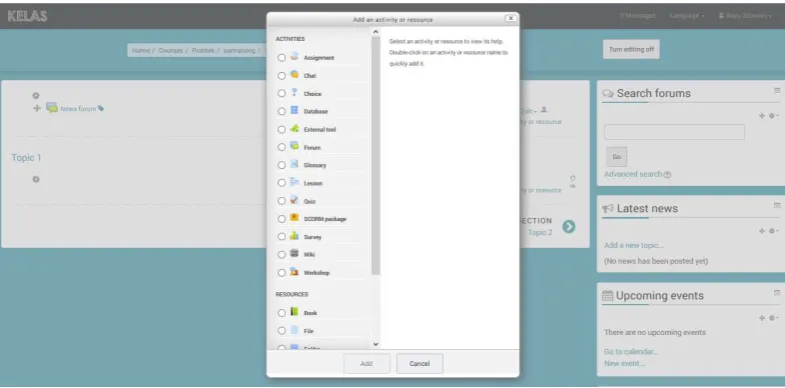Click Add a new topic link

tap(634, 245)
